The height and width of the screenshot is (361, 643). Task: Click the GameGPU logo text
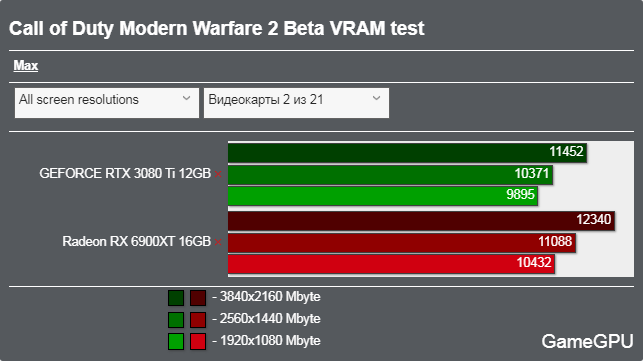[587, 341]
